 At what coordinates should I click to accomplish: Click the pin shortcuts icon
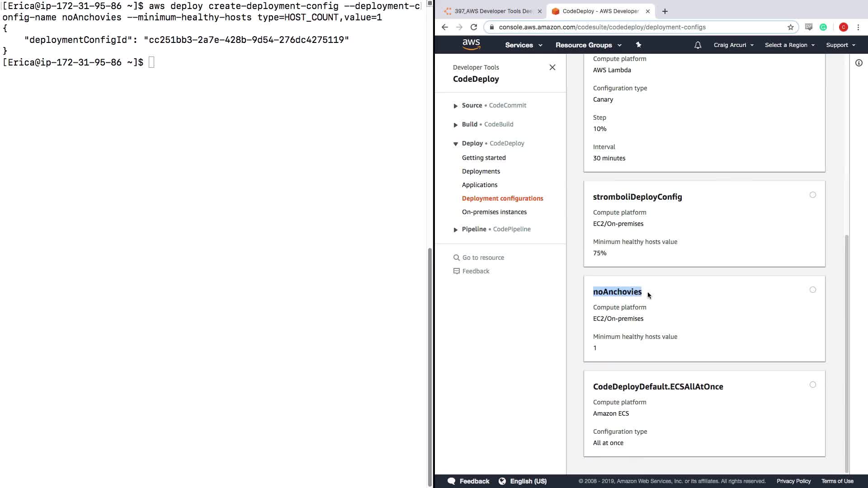(x=638, y=45)
